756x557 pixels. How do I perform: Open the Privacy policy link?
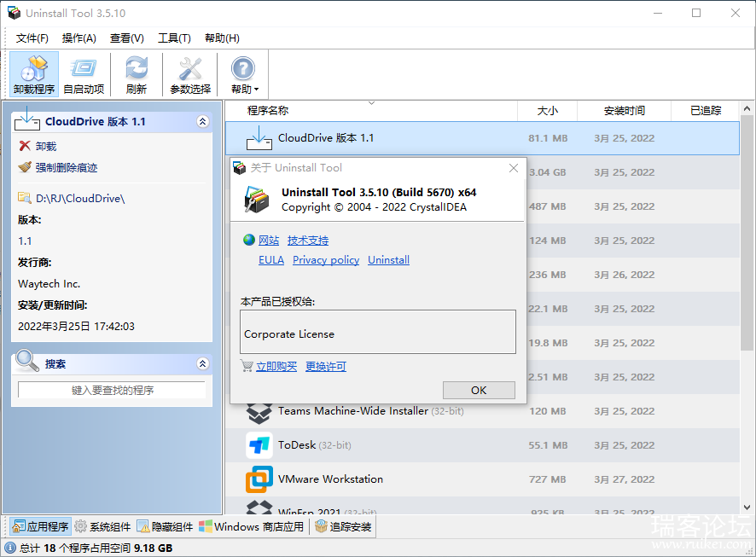pos(326,260)
